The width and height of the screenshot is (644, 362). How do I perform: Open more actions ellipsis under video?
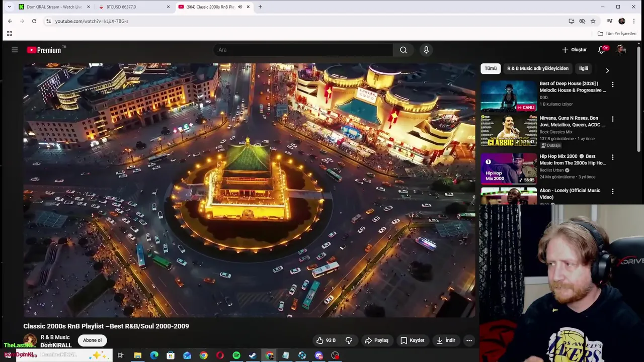469,340
